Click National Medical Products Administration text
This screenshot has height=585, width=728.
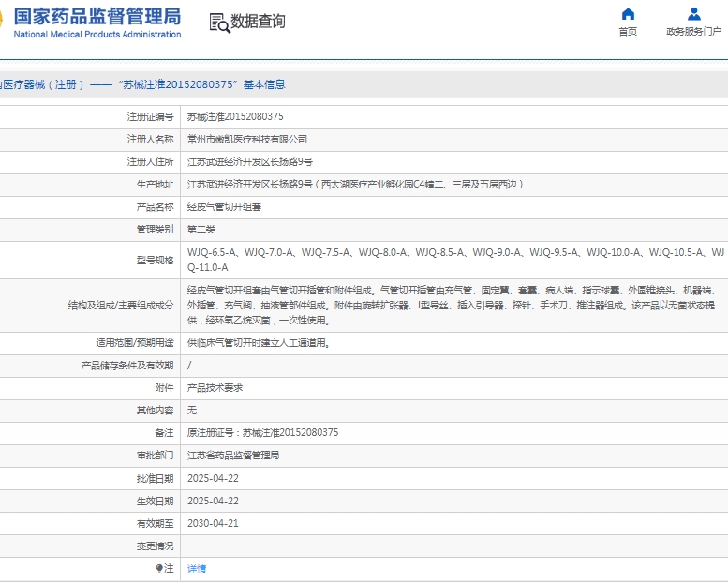[x=97, y=35]
